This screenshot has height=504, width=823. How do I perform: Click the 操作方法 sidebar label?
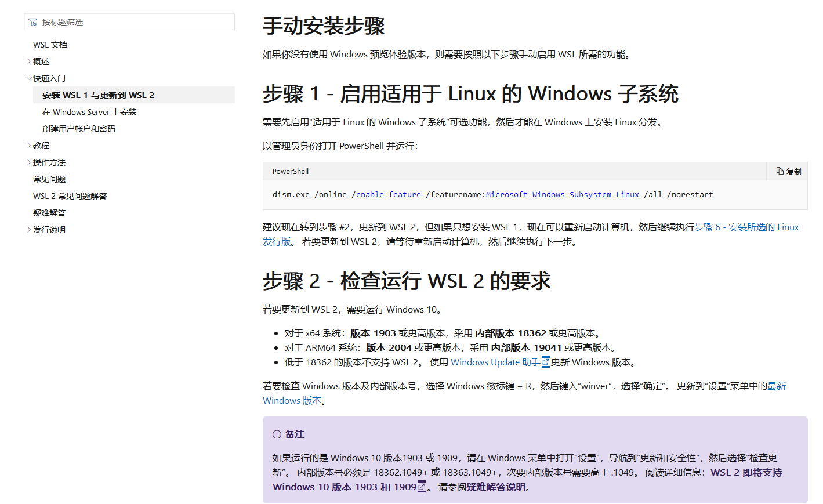click(x=49, y=162)
